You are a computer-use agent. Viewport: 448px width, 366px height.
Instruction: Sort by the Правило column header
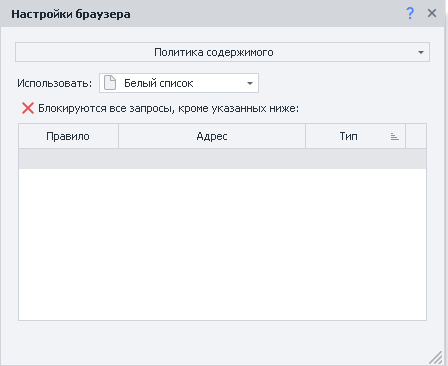[68, 136]
